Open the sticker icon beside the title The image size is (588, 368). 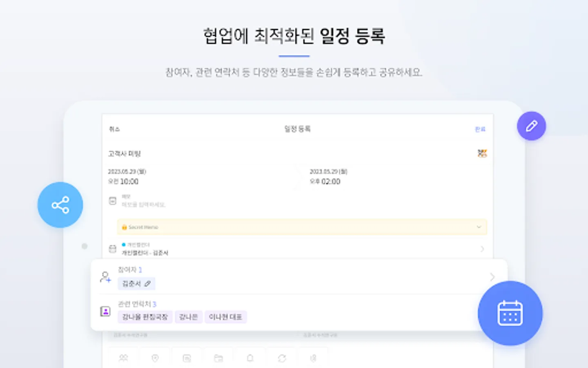482,153
